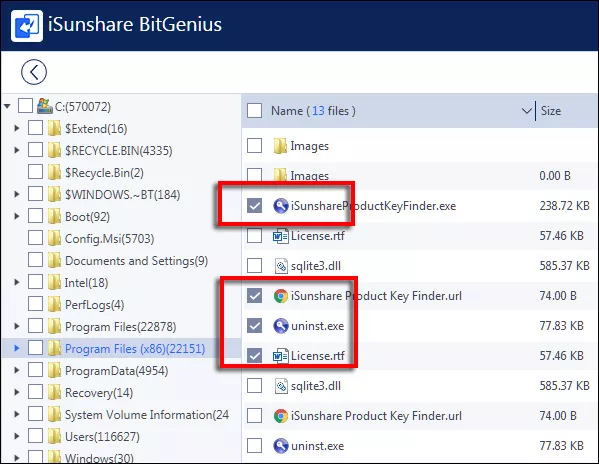The image size is (599, 464).
Task: Uncheck the checked uninst.exe checkbox
Action: 254,326
